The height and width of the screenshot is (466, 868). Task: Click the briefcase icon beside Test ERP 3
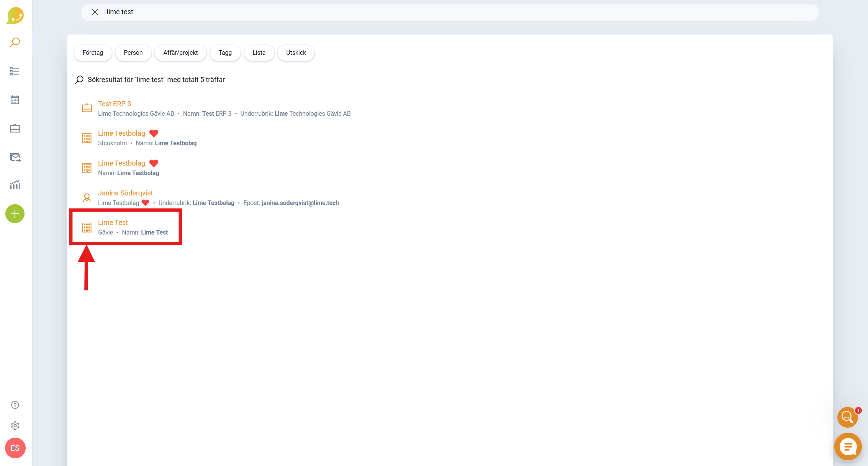tap(87, 108)
